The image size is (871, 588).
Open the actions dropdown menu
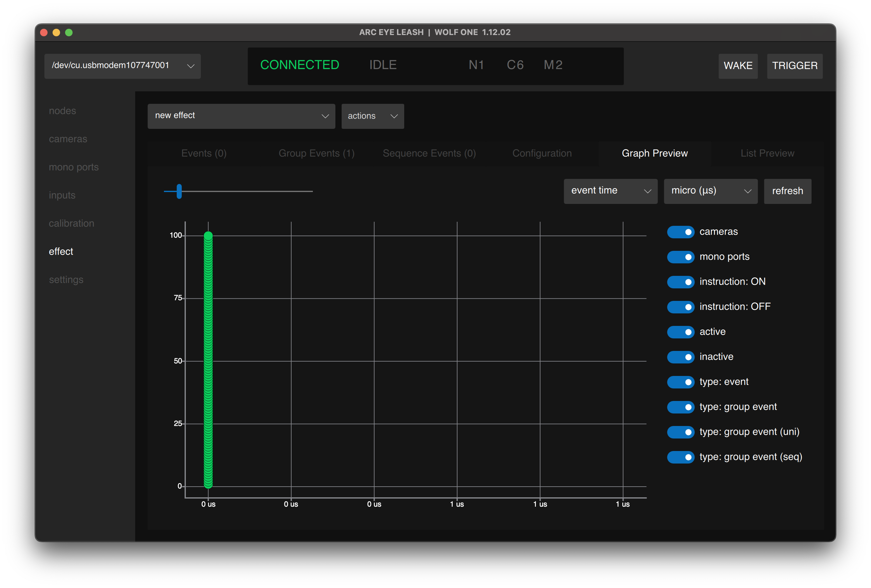click(372, 116)
